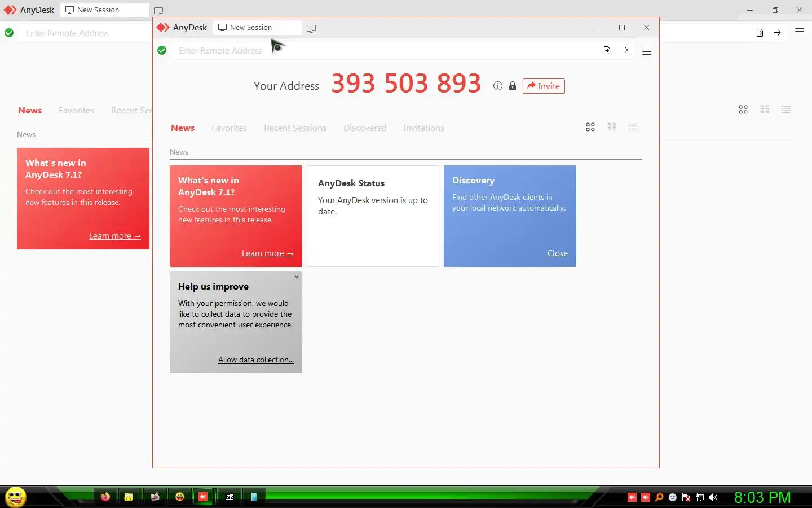Open Firefox from the taskbar

coord(105,497)
